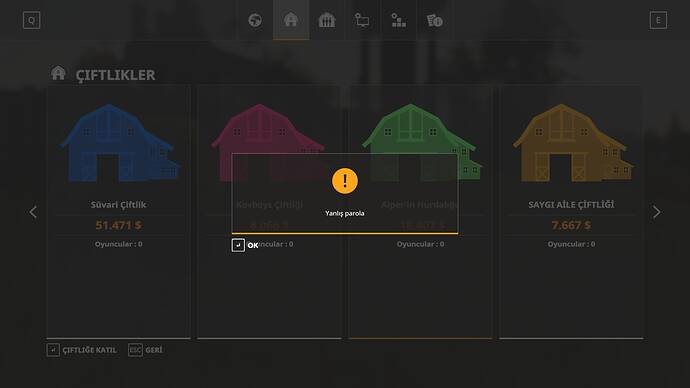
Task: Go to next farms with right arrow
Action: coord(657,212)
